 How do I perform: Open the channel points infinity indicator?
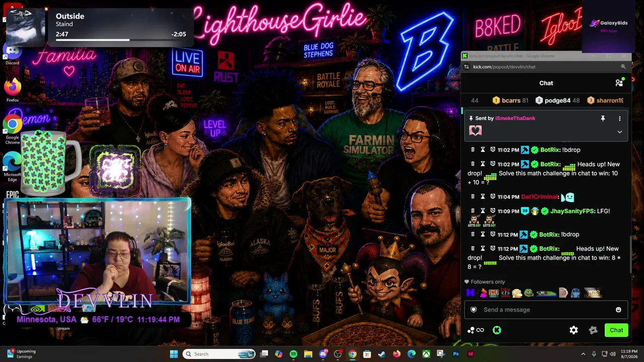[x=476, y=330]
